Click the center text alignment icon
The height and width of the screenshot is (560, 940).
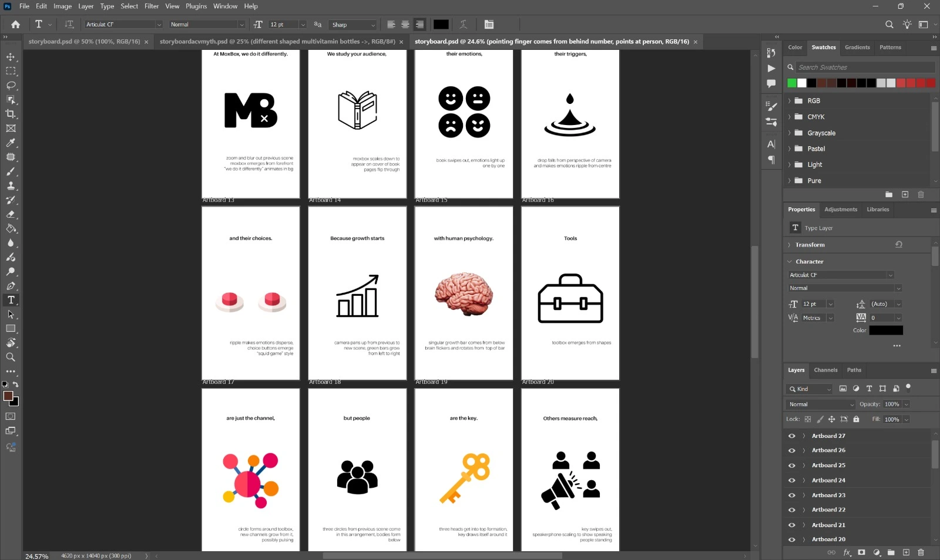(405, 25)
